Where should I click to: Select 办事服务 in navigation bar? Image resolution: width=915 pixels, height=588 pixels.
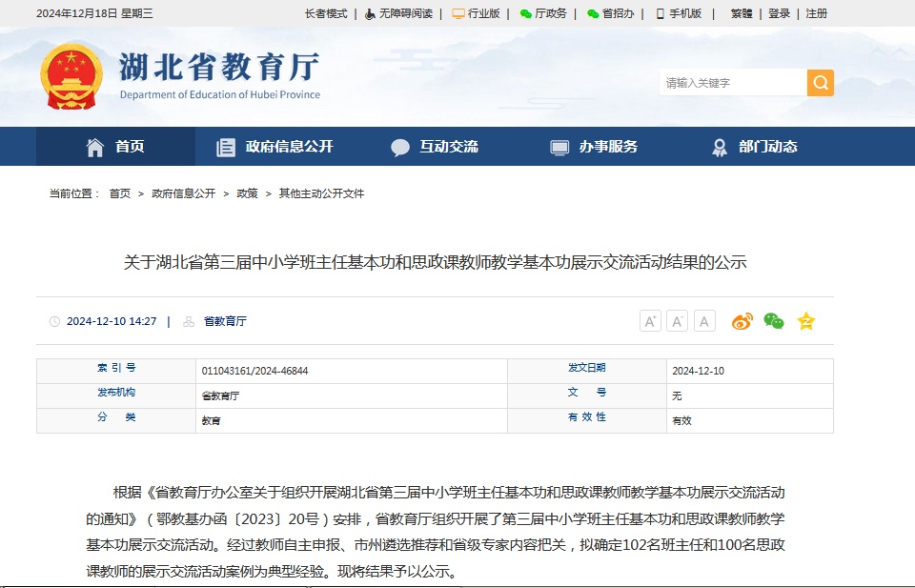[x=594, y=147]
